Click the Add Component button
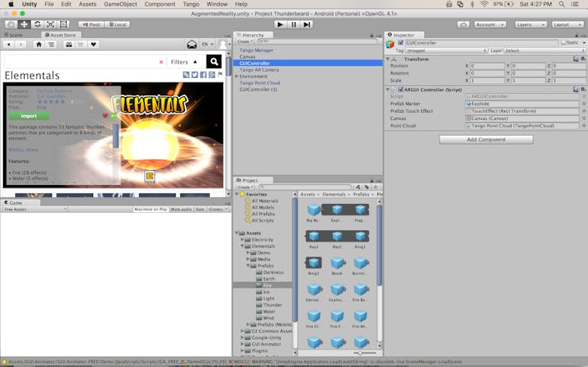Viewport: 588px width, 367px height. pyautogui.click(x=486, y=140)
